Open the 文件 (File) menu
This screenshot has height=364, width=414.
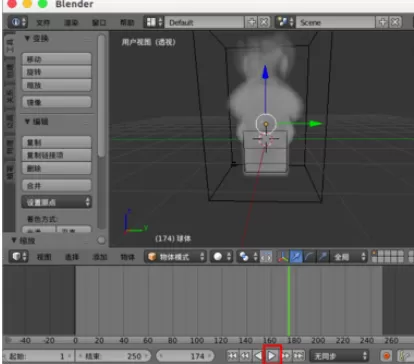click(x=43, y=23)
